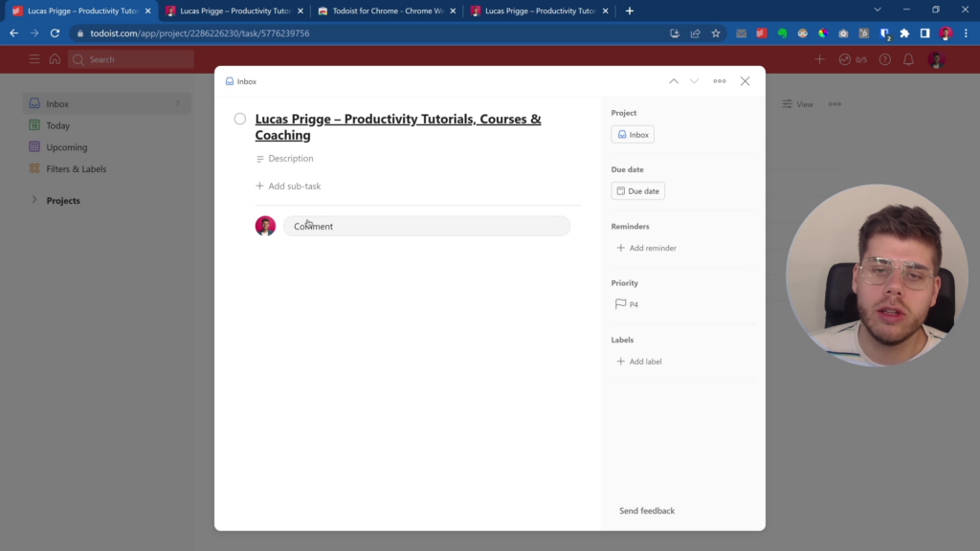
Task: Click the camera extension icon
Action: [843, 33]
